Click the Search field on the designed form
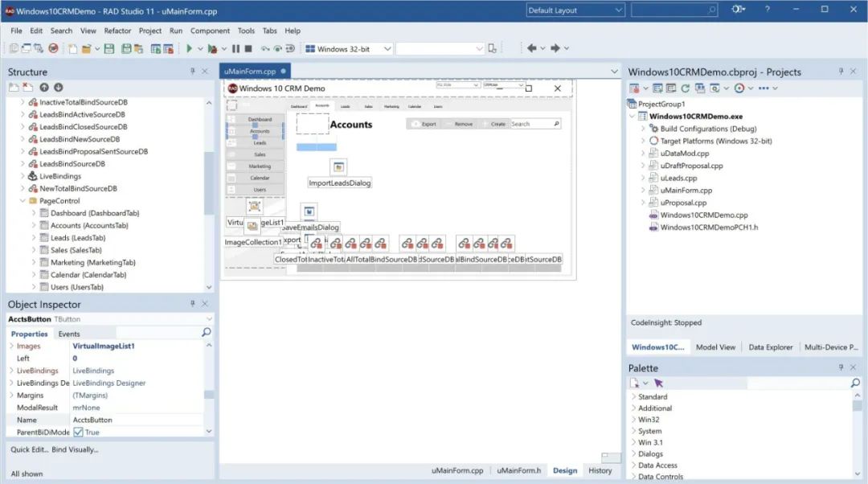Viewport: 868px width, 484px height. coord(534,124)
